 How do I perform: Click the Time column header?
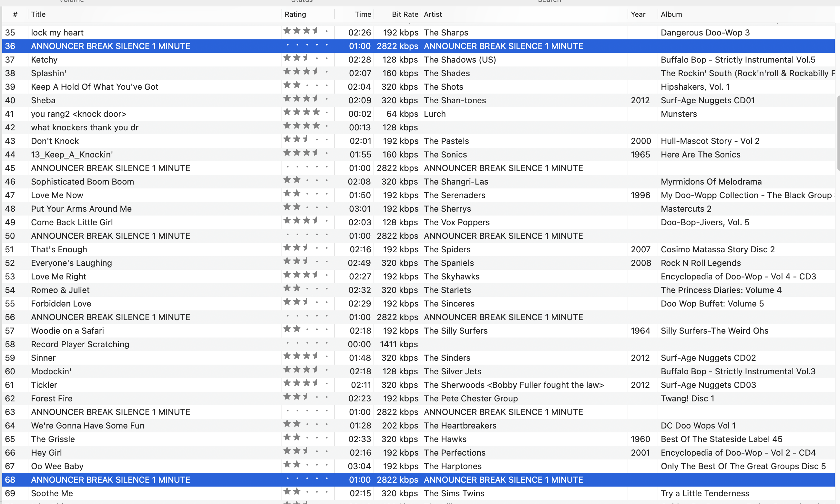(363, 14)
